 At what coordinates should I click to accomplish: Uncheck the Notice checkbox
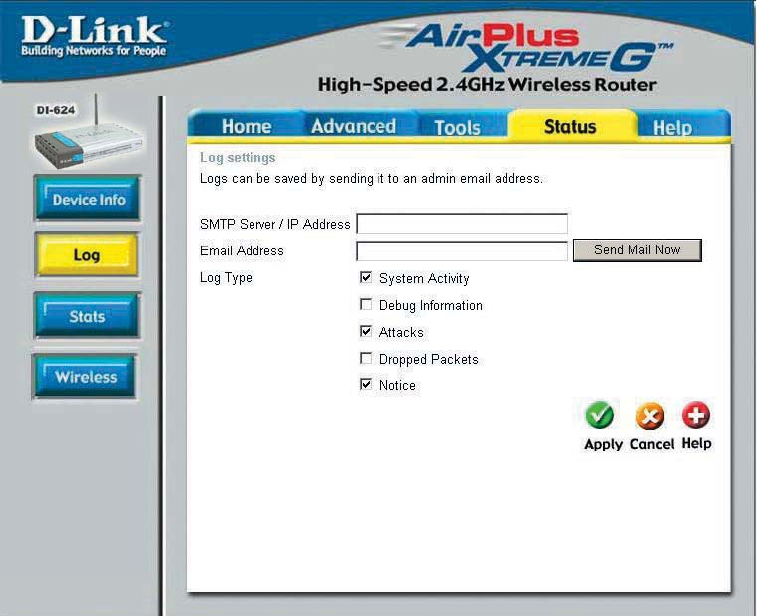pos(366,384)
